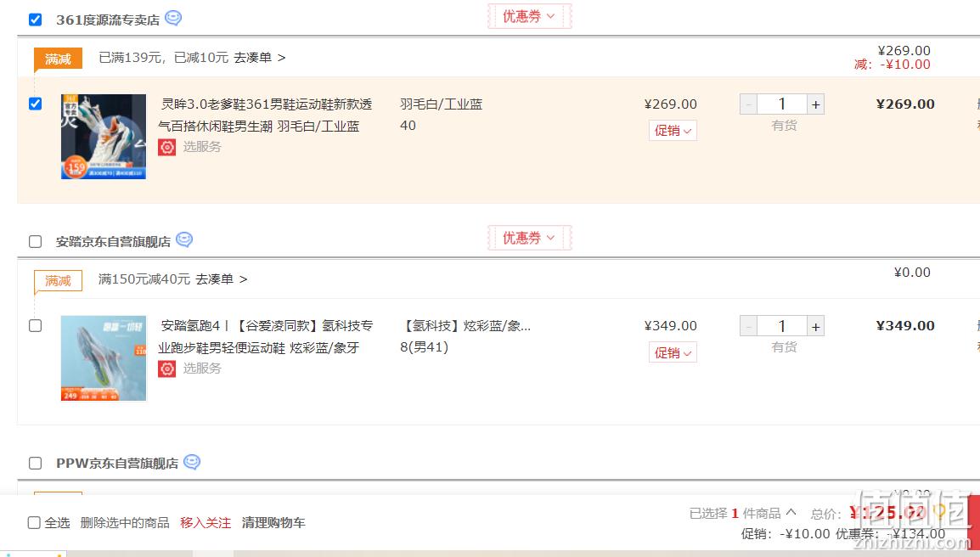Click 选服务 under 灵眸3.0老爹鞋
Screen dimensions: 980x557
(202, 147)
